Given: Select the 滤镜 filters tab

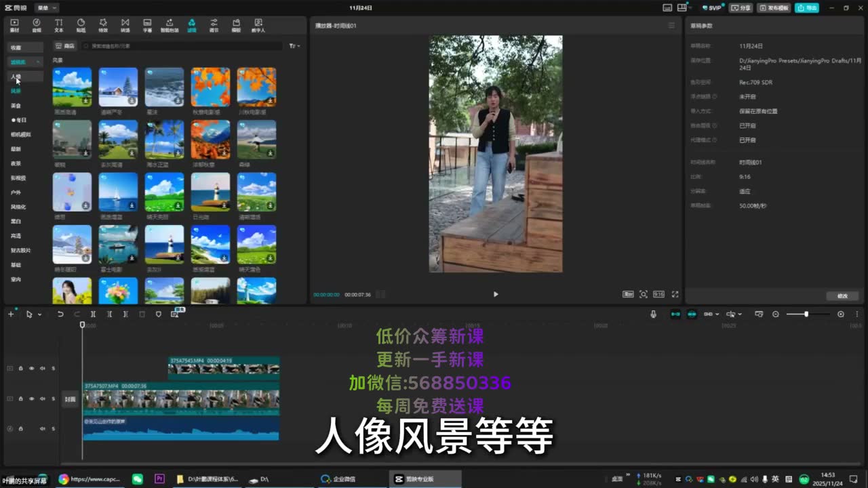Looking at the screenshot, I should pos(192,26).
